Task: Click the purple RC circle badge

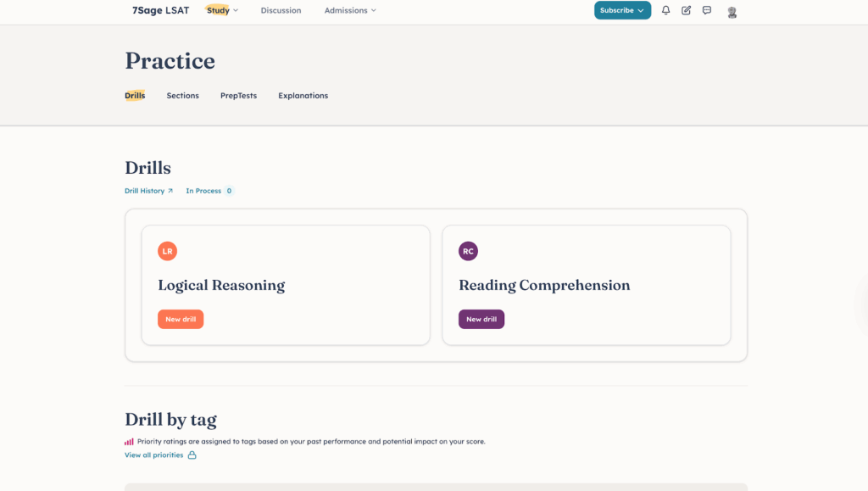Action: (x=468, y=251)
